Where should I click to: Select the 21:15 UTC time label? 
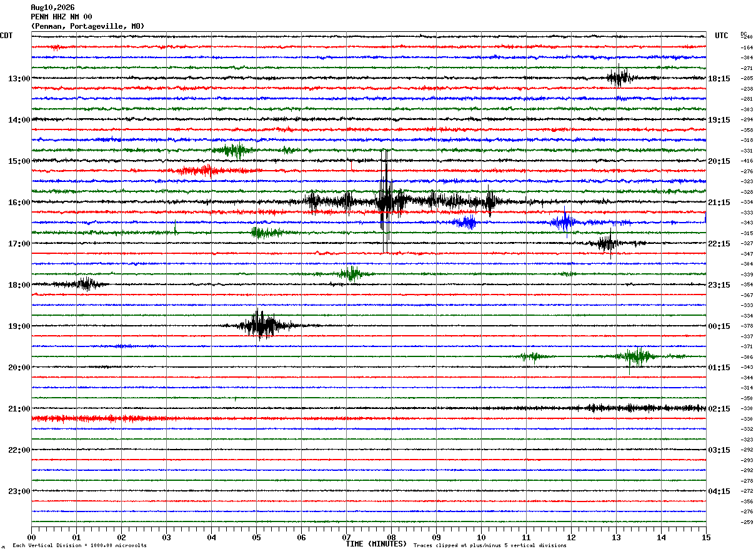click(x=719, y=203)
